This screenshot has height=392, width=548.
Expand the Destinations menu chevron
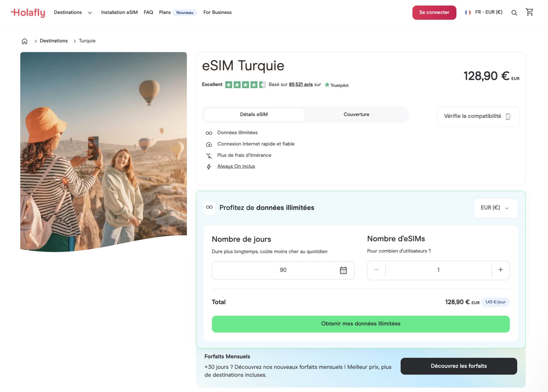click(90, 13)
